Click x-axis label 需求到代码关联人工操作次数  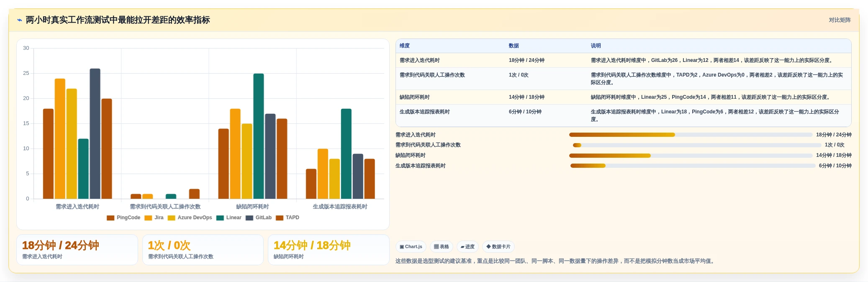[x=165, y=207]
